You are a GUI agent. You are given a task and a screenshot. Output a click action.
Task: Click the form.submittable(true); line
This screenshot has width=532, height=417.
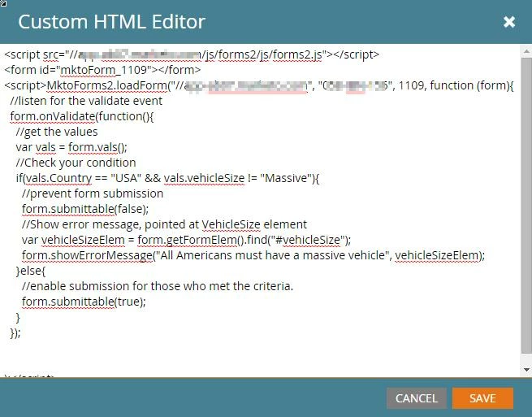pyautogui.click(x=84, y=302)
